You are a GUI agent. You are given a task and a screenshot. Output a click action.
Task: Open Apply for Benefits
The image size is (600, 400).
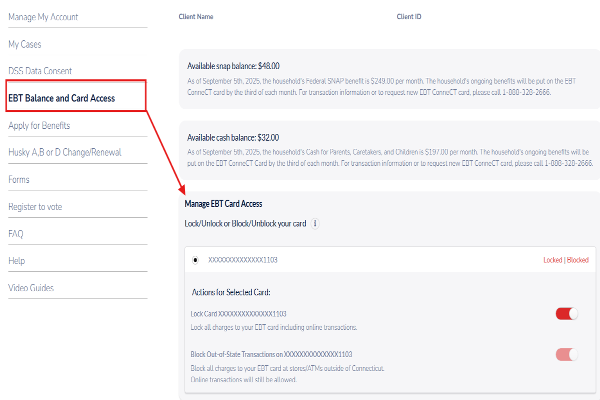point(39,126)
